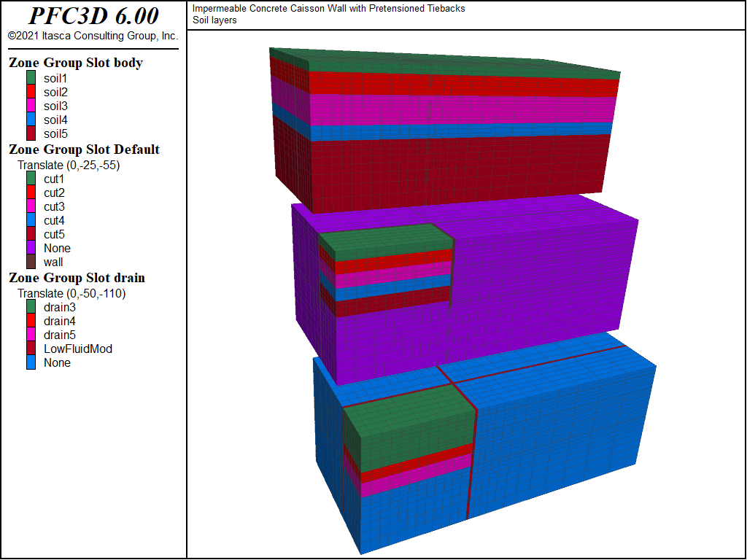Screen dimensions: 747x560
Task: Select the cut5 legend label
Action: coord(54,234)
